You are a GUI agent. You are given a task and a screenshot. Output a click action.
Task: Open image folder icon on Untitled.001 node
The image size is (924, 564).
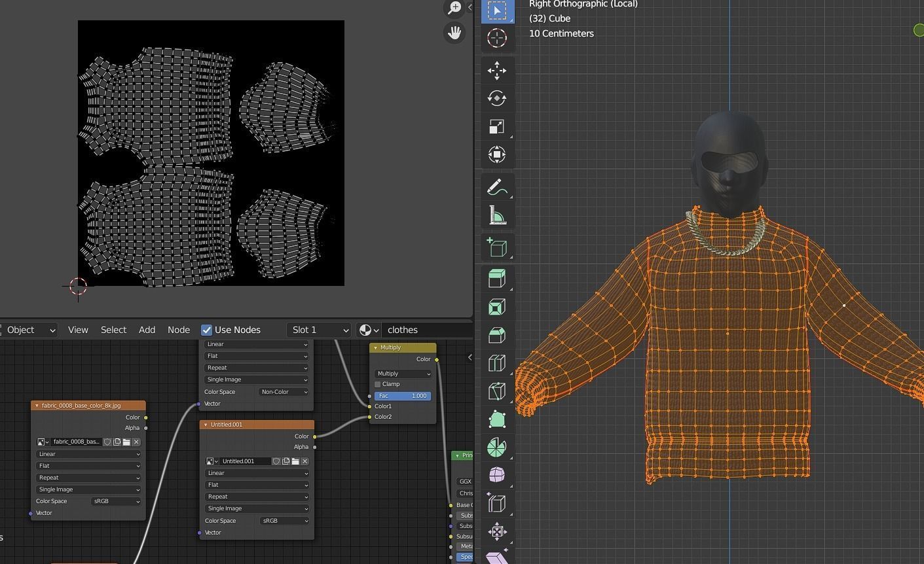(295, 461)
